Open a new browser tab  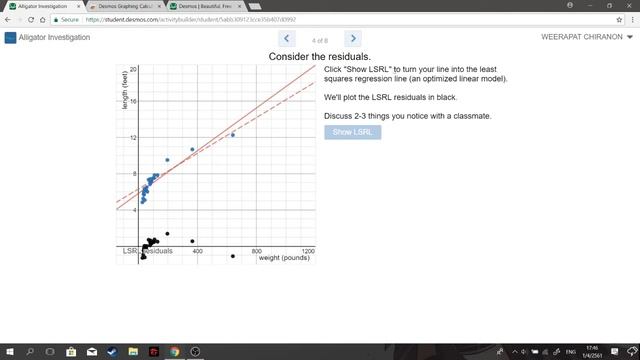click(255, 6)
